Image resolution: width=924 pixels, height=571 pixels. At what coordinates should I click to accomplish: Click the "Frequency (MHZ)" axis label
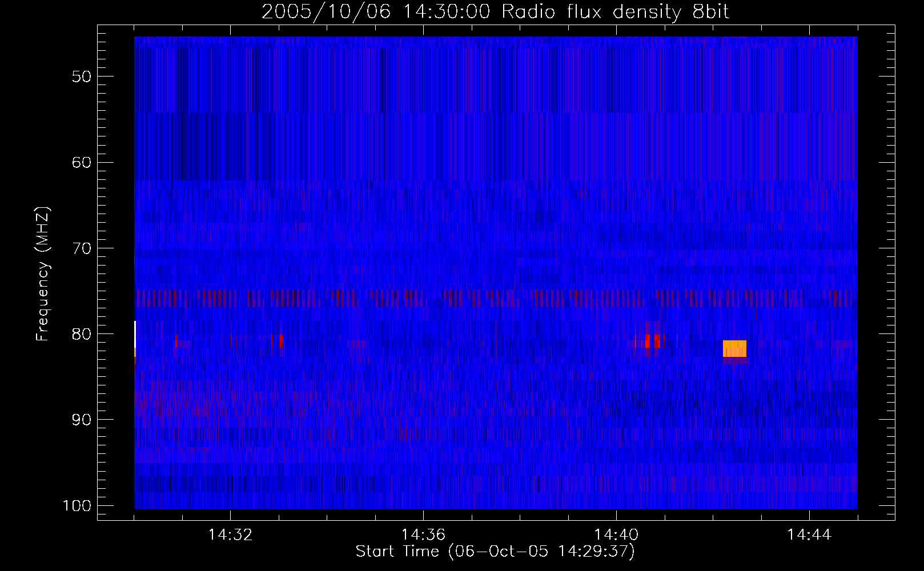click(x=43, y=274)
